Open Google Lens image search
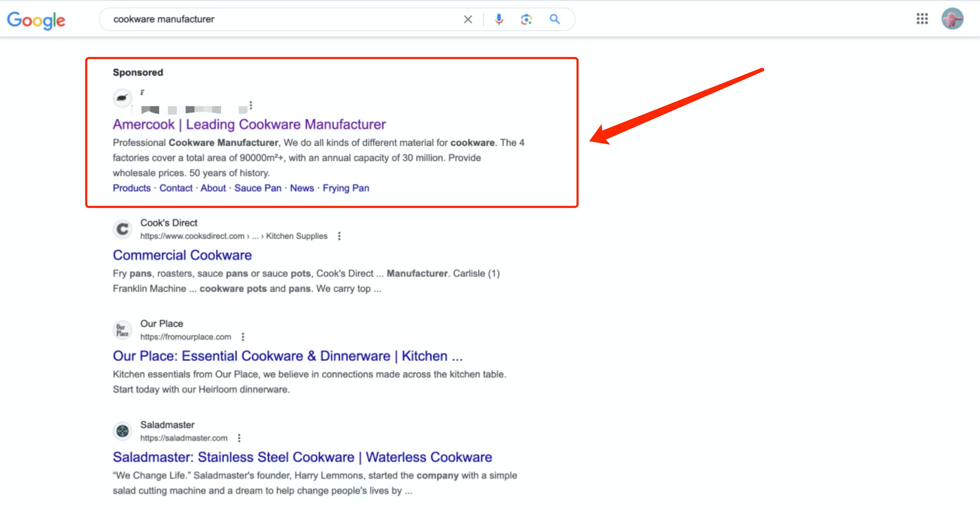The width and height of the screenshot is (980, 510). pos(526,19)
